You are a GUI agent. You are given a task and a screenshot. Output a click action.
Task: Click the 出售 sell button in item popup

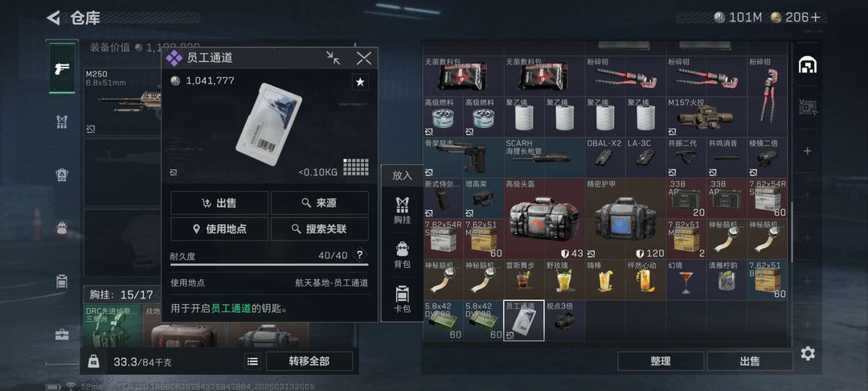[219, 204]
